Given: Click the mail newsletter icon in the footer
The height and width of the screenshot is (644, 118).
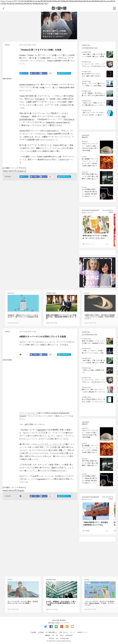Looking at the screenshot, I should 73,626.
